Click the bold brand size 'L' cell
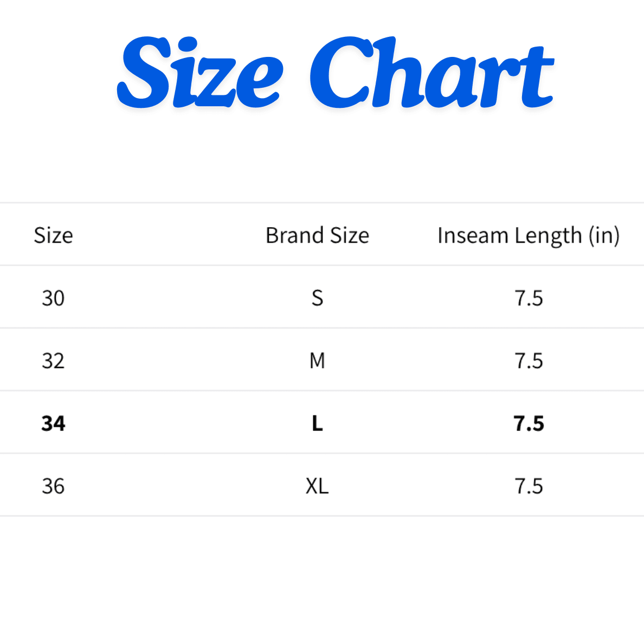The height and width of the screenshot is (644, 644). [317, 423]
